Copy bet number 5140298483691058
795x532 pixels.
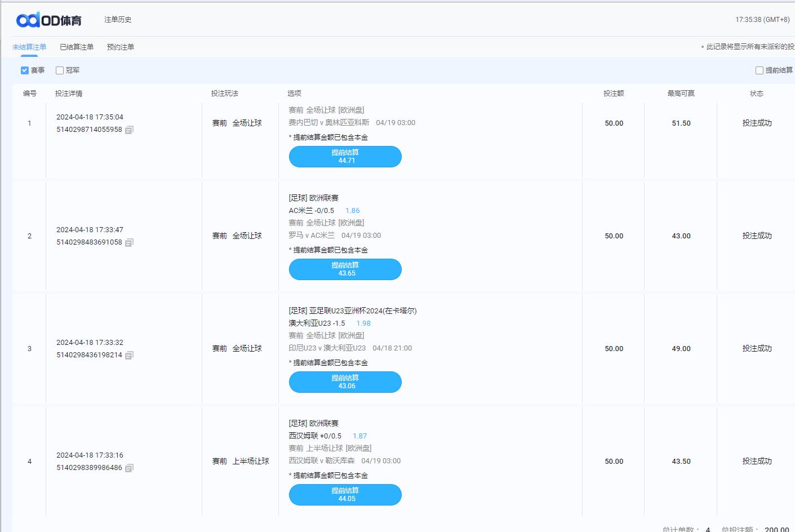[x=129, y=243]
